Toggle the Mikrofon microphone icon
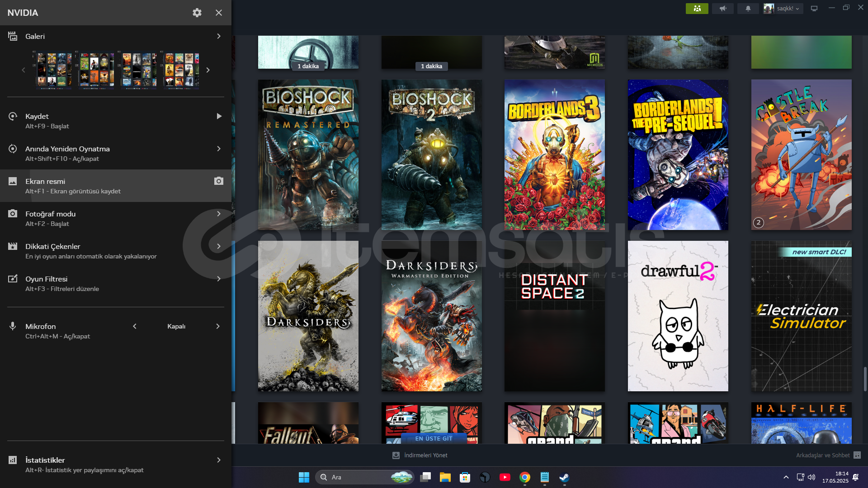 pyautogui.click(x=13, y=326)
